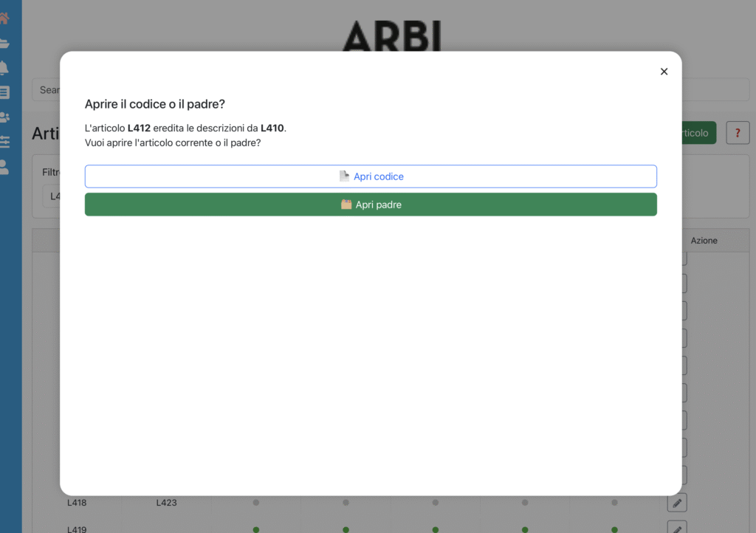Focus the Search field at the top
The image size is (756, 533).
46,90
